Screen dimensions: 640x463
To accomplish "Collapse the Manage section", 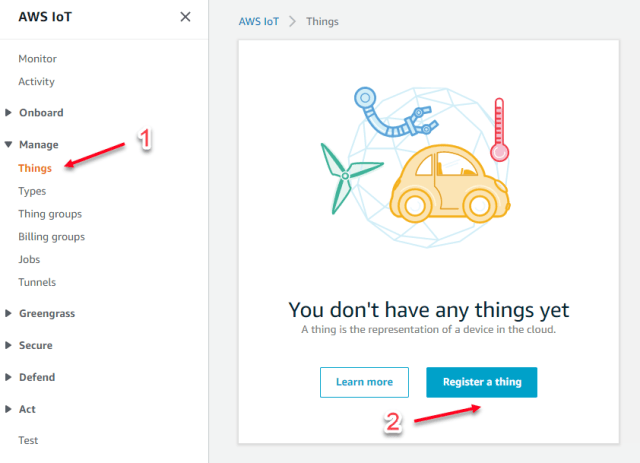I will 38,145.
